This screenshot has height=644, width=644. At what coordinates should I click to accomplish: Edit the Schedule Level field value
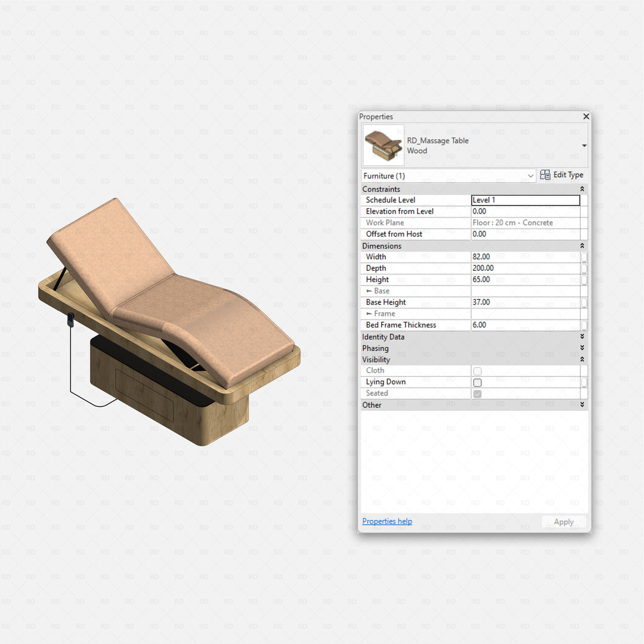tap(525, 200)
